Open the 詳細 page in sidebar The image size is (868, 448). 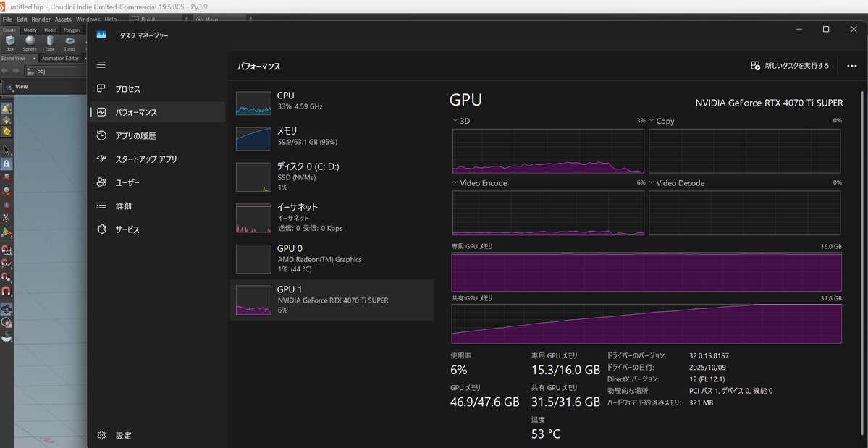pyautogui.click(x=157, y=206)
